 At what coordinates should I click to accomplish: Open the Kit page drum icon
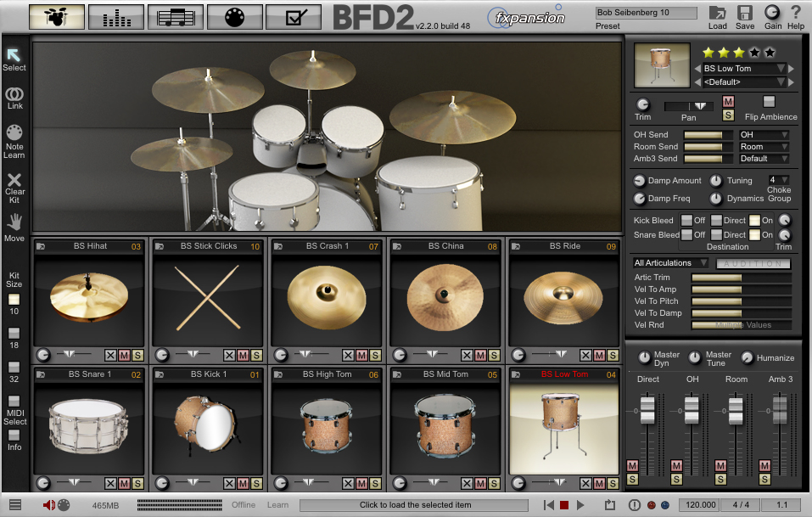click(x=57, y=17)
